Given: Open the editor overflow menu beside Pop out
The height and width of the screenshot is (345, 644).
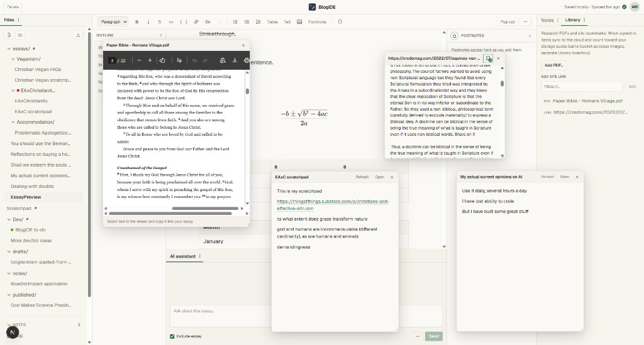Looking at the screenshot, I should point(525,22).
